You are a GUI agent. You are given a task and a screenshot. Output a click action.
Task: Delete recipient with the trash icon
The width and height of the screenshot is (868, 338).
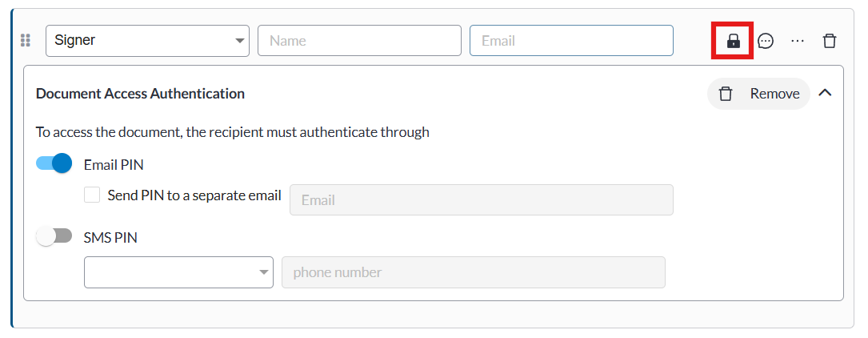[830, 41]
